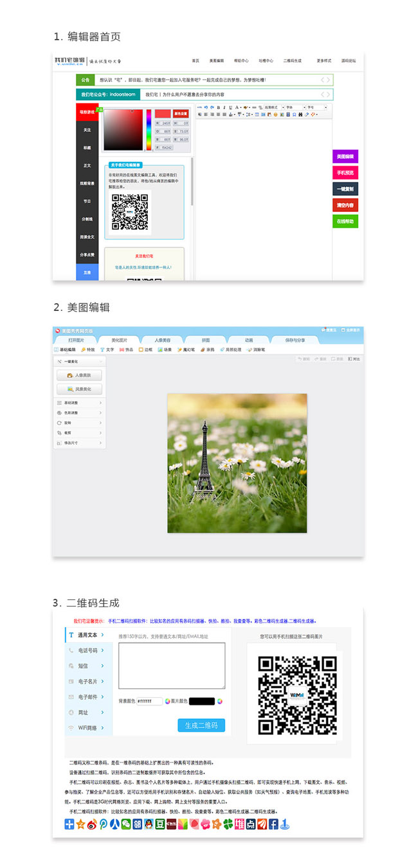The image size is (418, 868).
Task: Select WiFi网络 QR type
Action: click(88, 728)
